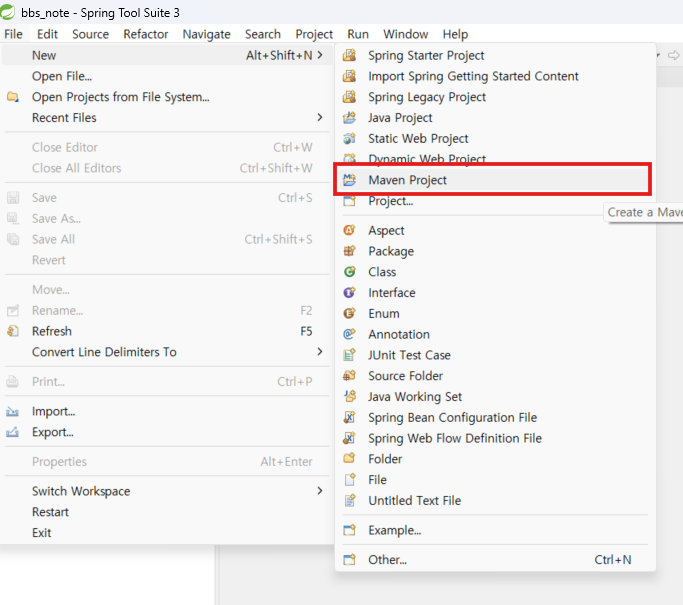Click the Annotation @ icon
Screen dimensions: 683x605
click(349, 334)
